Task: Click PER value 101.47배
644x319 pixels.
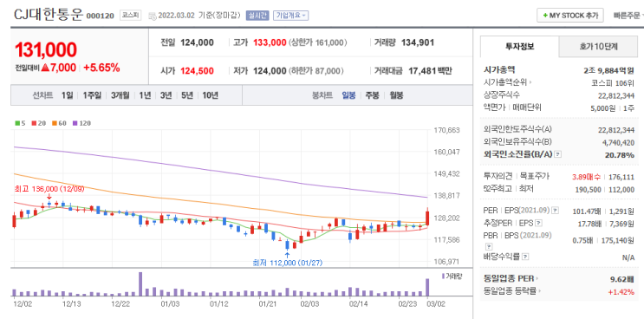Action: point(587,211)
